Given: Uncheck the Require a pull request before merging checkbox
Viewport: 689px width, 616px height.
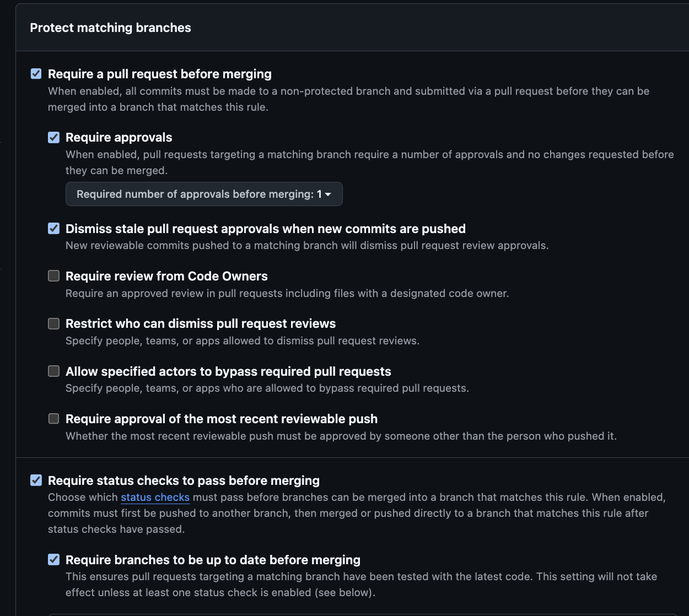Looking at the screenshot, I should 36,74.
